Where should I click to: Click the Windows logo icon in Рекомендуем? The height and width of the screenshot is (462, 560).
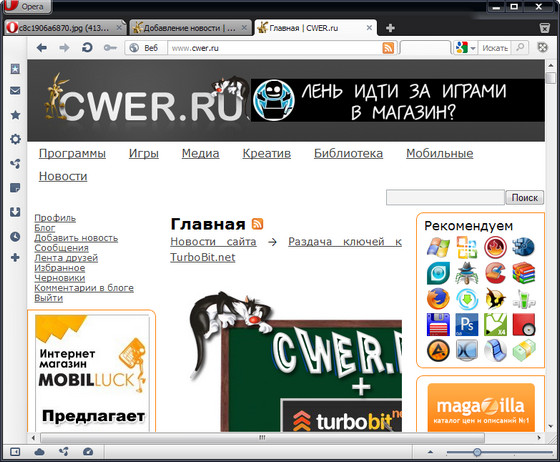pos(438,247)
